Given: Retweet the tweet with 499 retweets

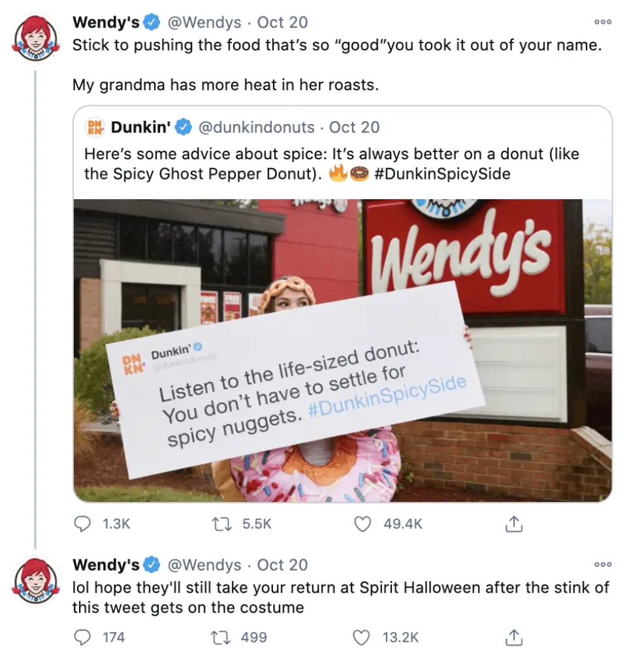Looking at the screenshot, I should pos(221,637).
